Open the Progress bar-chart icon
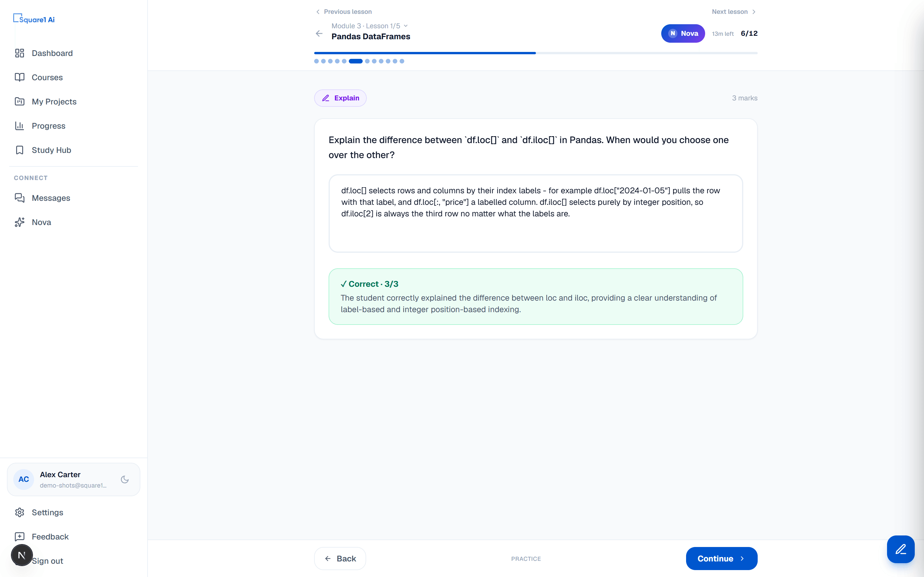924x577 pixels. click(19, 125)
